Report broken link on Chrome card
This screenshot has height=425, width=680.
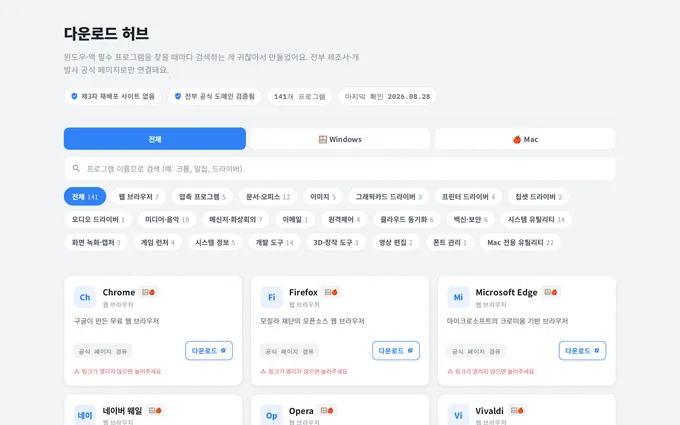click(117, 371)
